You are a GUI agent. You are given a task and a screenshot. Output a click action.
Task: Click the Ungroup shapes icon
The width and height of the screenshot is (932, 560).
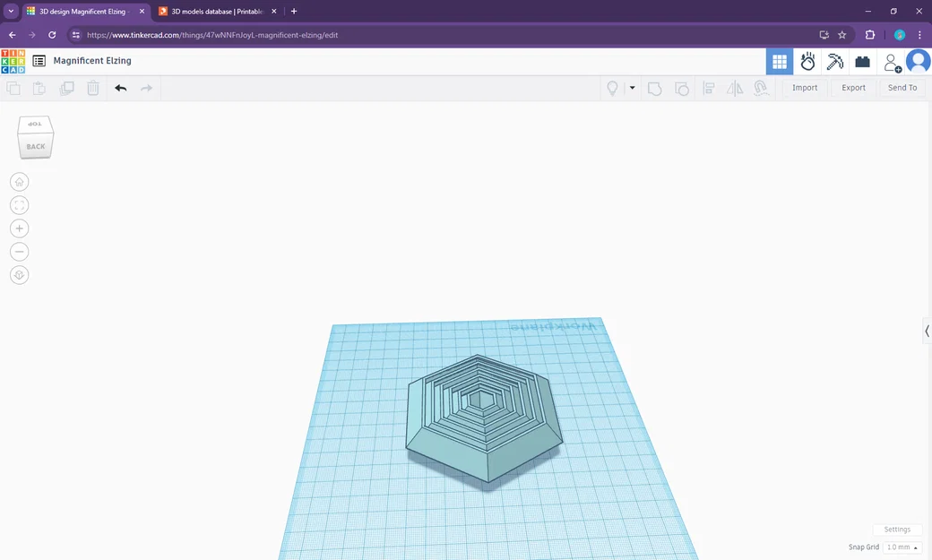click(682, 89)
